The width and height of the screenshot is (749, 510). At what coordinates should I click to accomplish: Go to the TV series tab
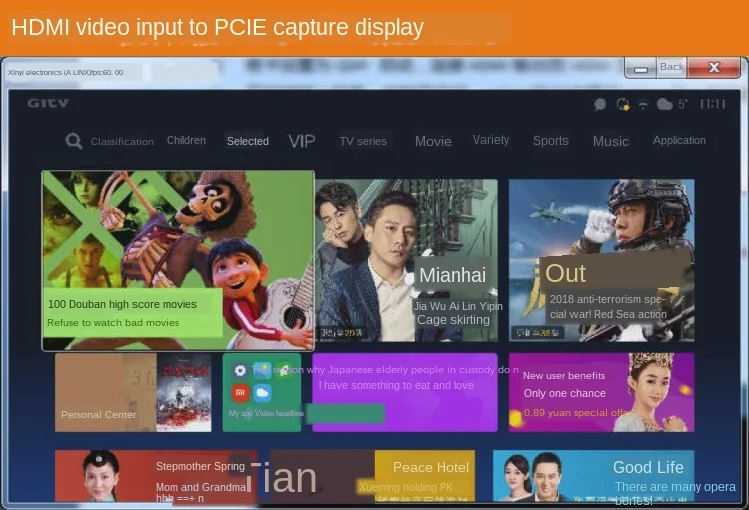[x=364, y=141]
